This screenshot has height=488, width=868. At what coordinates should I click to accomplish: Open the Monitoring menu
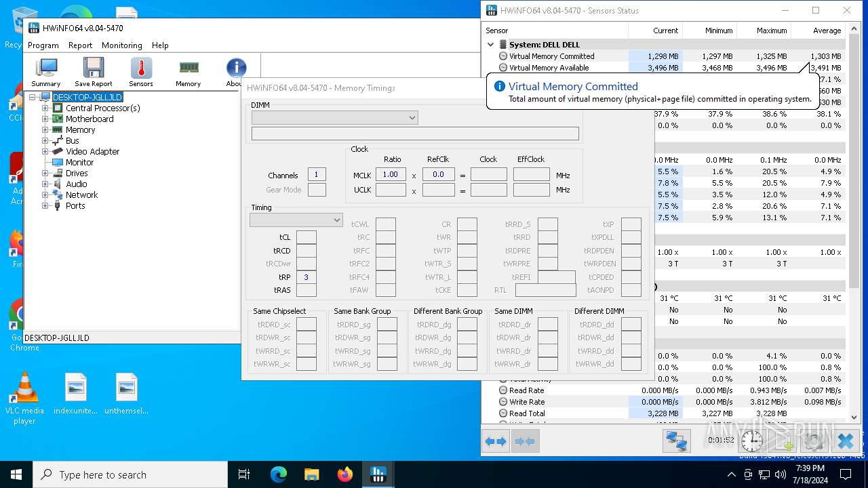coord(122,45)
